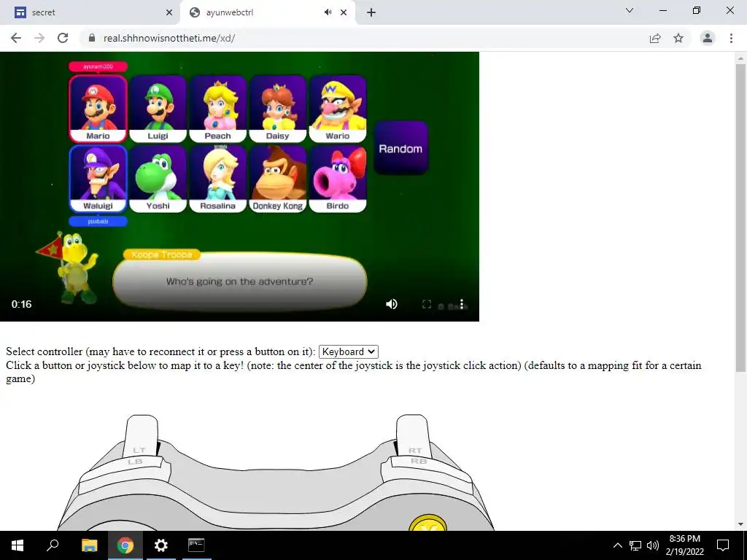Viewport: 747px width, 560px height.
Task: Open Chrome's three-dot menu
Action: click(731, 38)
